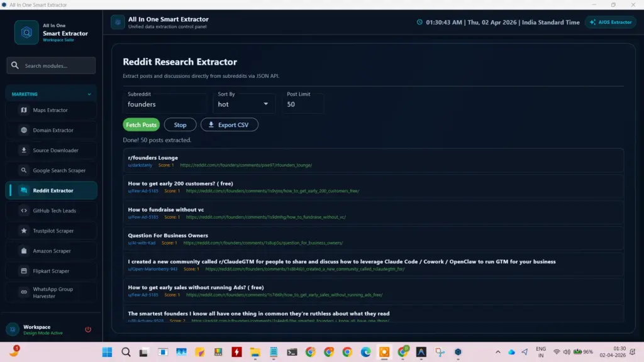This screenshot has height=362, width=644.
Task: Open taskbar Search
Action: click(126, 352)
